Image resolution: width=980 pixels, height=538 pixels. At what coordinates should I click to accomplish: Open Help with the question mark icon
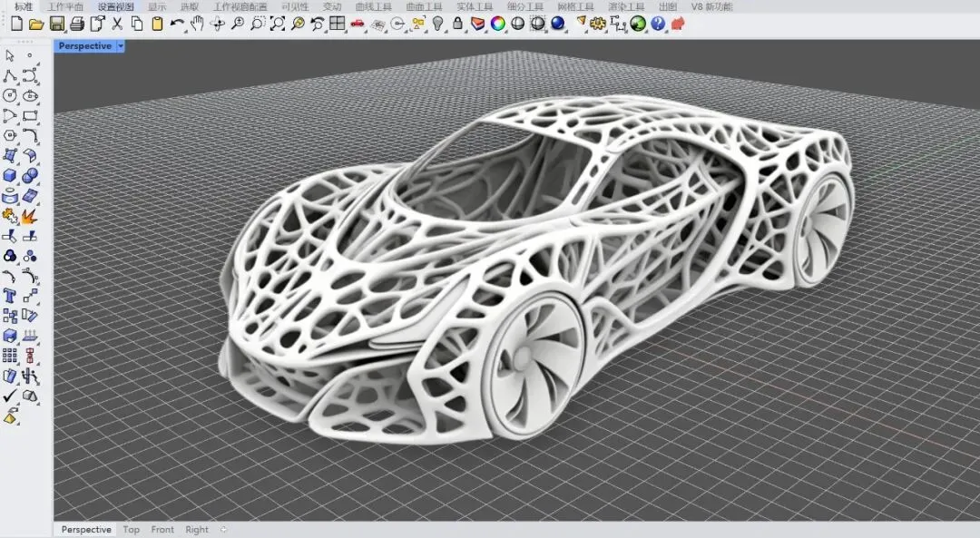(658, 24)
